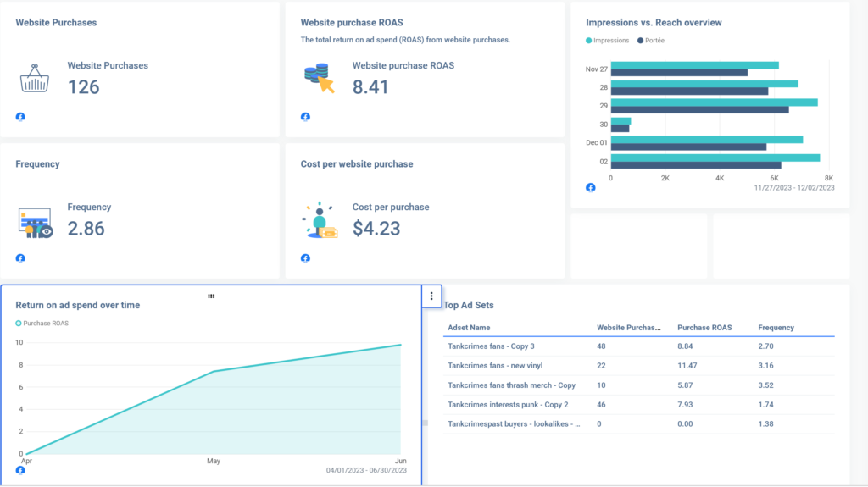This screenshot has width=868, height=487.
Task: Toggle the Purchase ROAS legend item
Action: pyautogui.click(x=46, y=323)
